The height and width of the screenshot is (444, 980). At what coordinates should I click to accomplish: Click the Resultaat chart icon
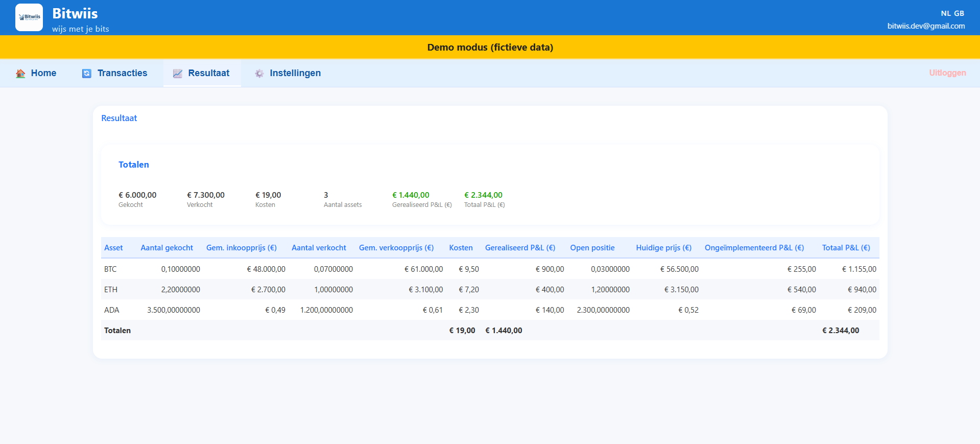pos(178,74)
